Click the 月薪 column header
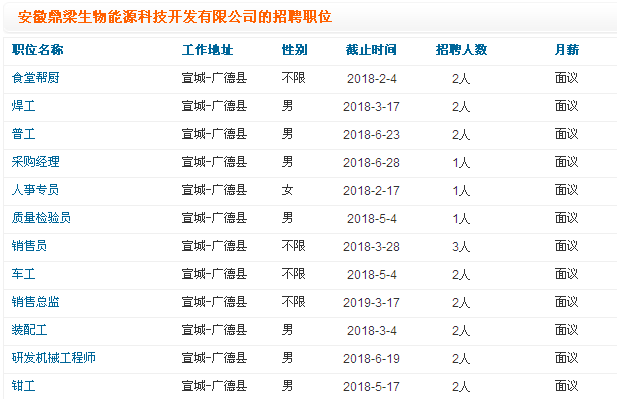Image resolution: width=617 pixels, height=399 pixels. pos(567,50)
